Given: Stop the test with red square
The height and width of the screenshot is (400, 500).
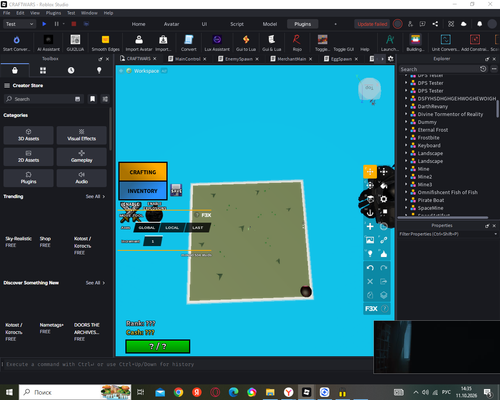Looking at the screenshot, I should point(74,24).
